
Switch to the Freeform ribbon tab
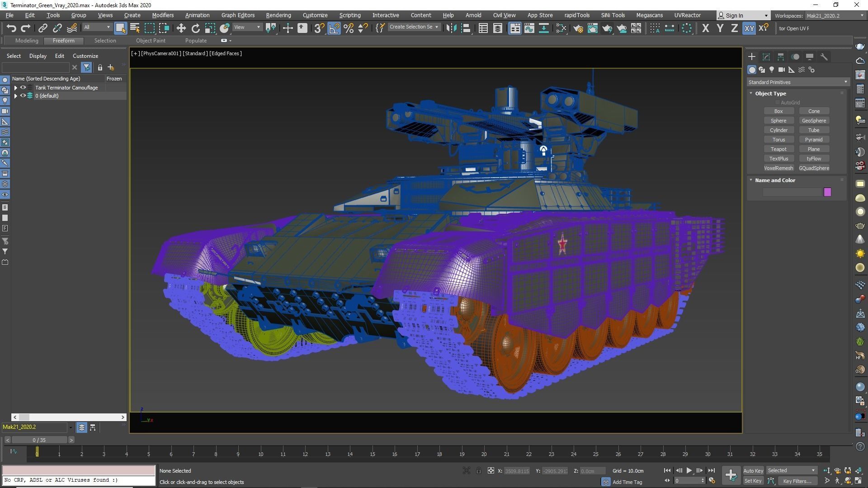point(63,41)
